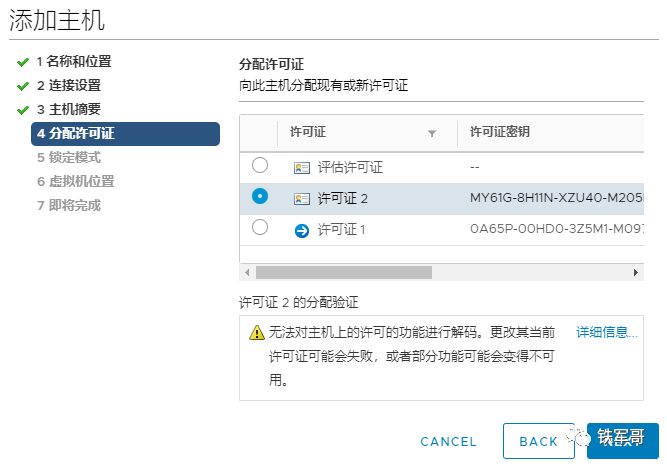Click the blue arrow icon beside 许可证 1
Image resolution: width=667 pixels, height=466 pixels.
click(x=302, y=231)
